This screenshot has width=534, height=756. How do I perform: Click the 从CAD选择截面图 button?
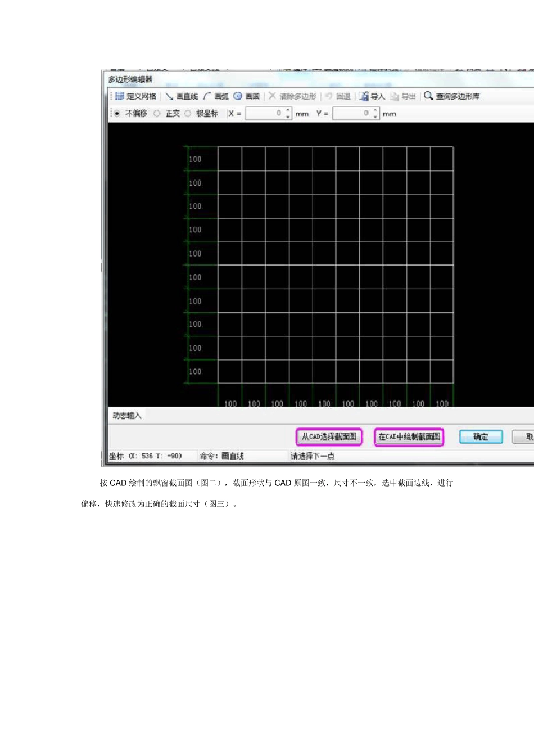coord(329,436)
